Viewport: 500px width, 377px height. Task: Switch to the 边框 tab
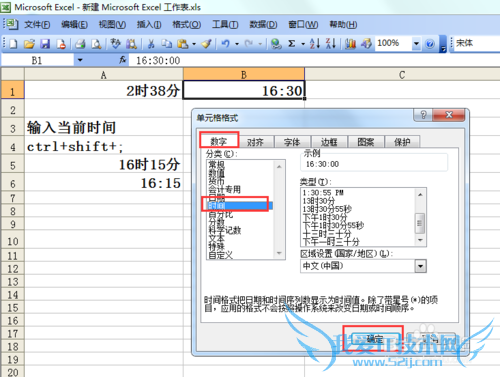tap(329, 142)
